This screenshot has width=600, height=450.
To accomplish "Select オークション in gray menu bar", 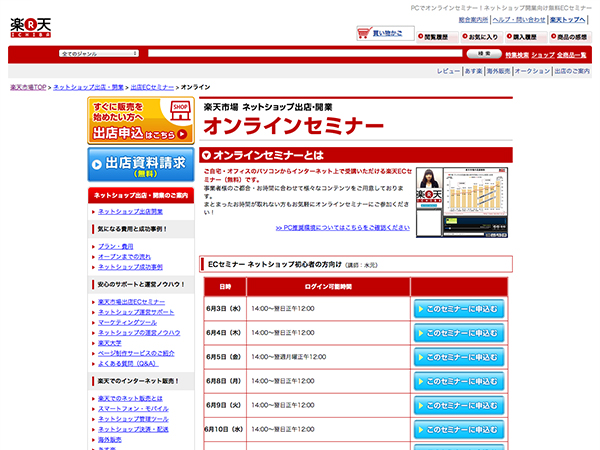I will click(532, 71).
